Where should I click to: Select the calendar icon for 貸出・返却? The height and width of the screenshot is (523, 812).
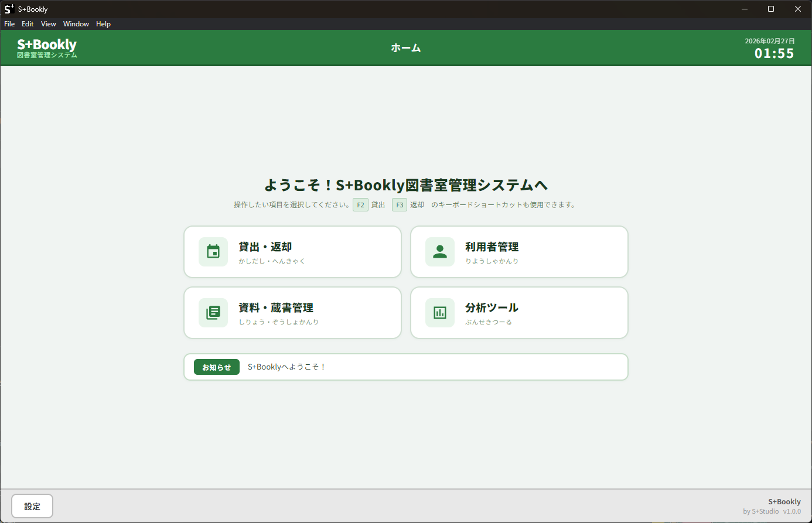coord(213,252)
